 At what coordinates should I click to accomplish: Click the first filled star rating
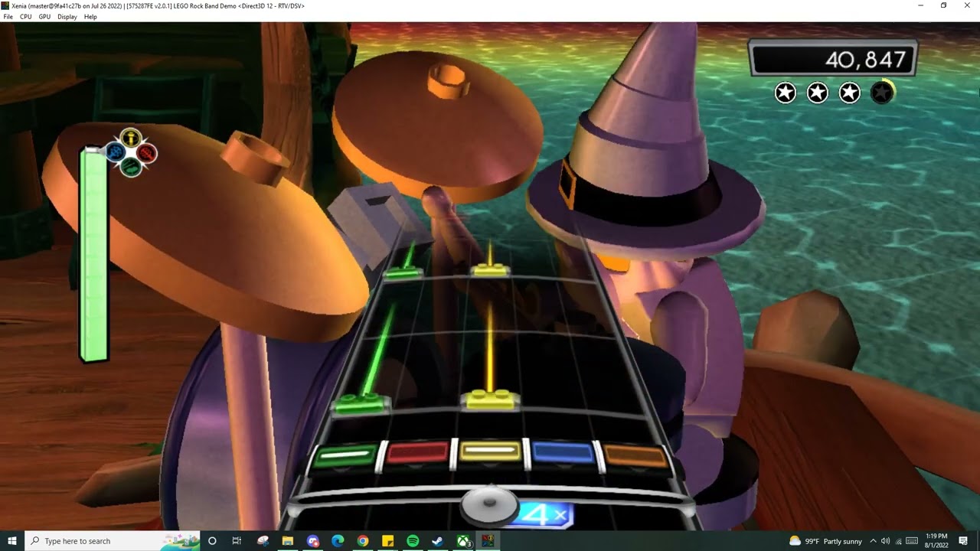[785, 93]
